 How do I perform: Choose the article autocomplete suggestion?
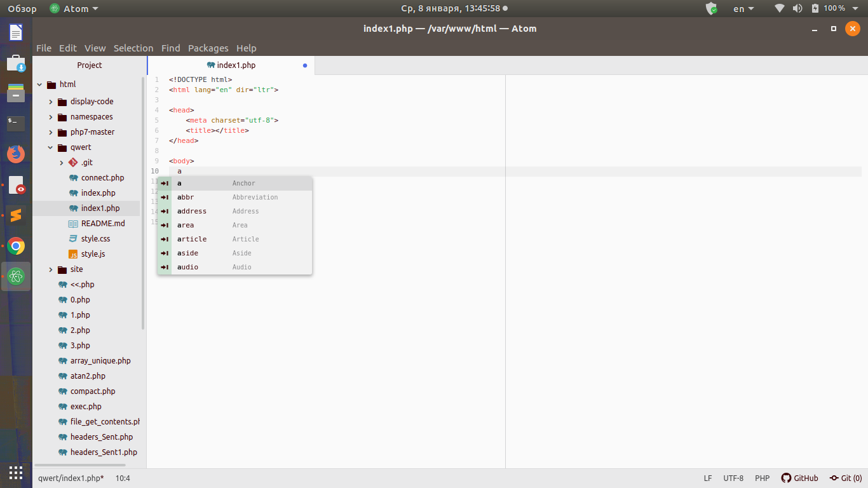tap(234, 239)
